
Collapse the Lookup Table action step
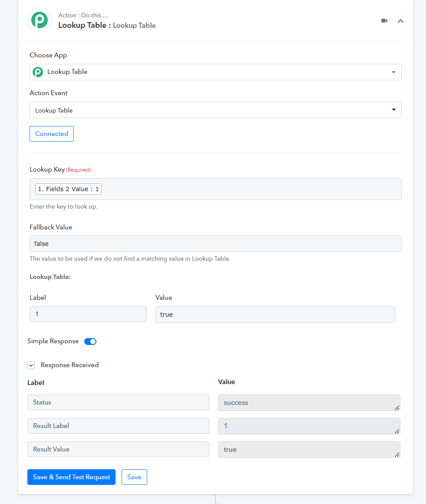pyautogui.click(x=400, y=21)
